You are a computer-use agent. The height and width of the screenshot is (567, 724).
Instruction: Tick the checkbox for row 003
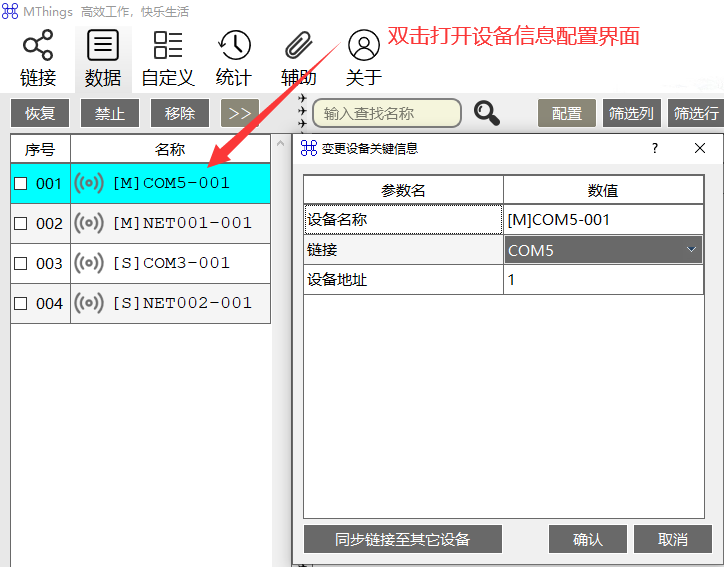point(21,263)
